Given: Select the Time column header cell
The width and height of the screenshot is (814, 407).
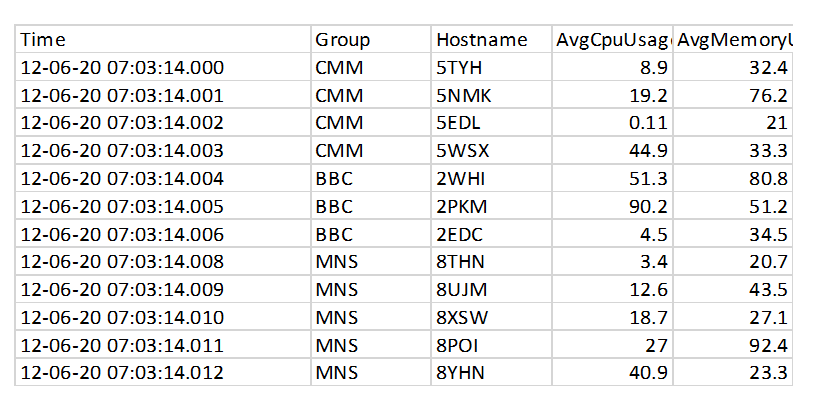Looking at the screenshot, I should [x=163, y=39].
